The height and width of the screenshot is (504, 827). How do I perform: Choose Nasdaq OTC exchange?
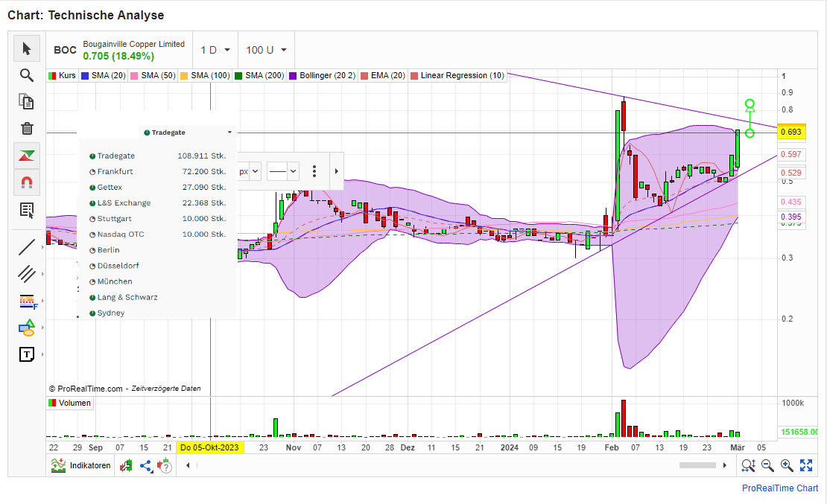click(x=157, y=234)
